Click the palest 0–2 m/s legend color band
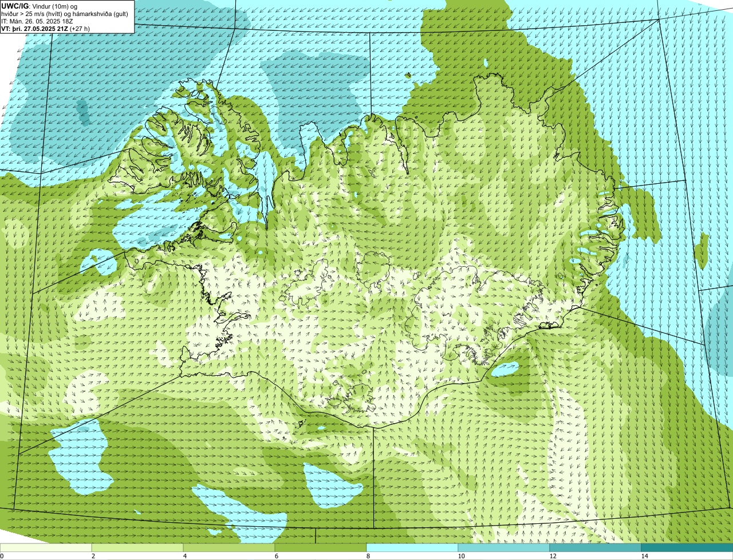This screenshot has width=733, height=560. tap(46, 547)
